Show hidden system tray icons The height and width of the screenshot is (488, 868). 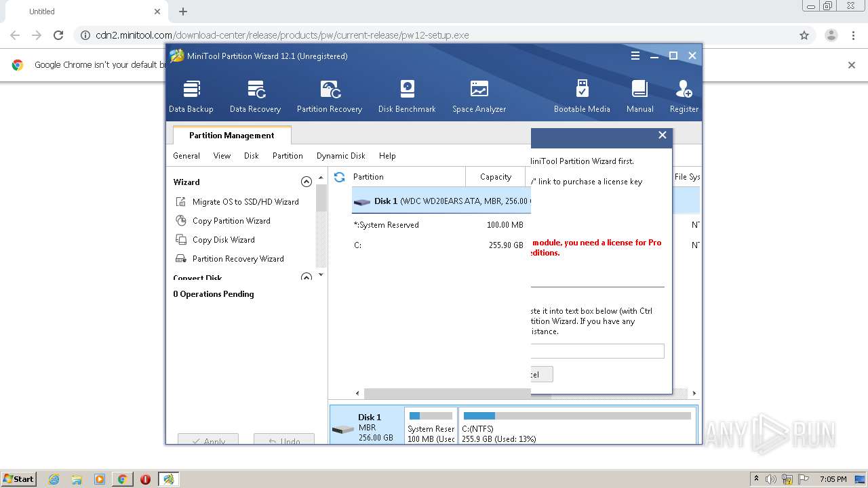(x=756, y=479)
